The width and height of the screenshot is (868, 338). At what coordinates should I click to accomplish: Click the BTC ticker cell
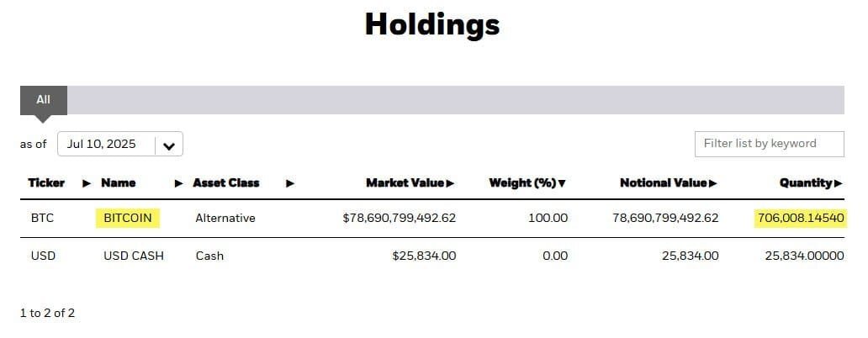(x=43, y=218)
